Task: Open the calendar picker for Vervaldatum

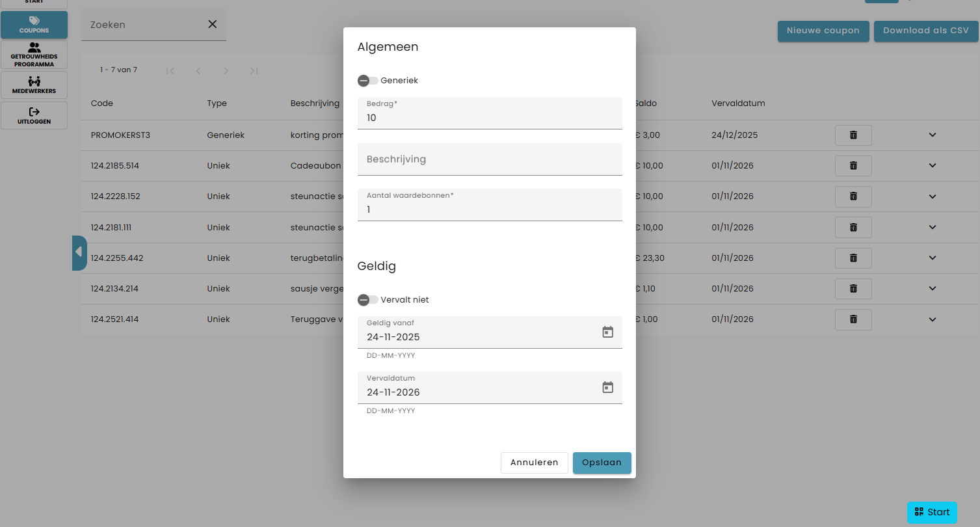Action: pos(607,387)
